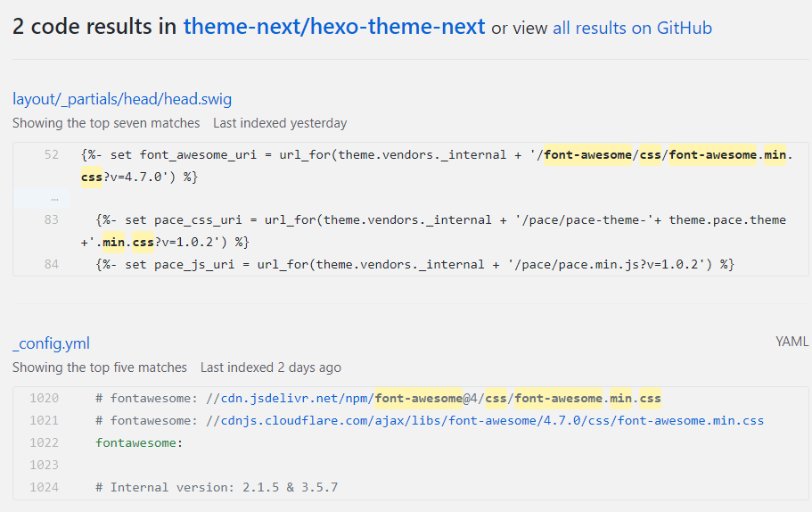Click the "Internal version: 2.1.5 & 3.5.7" comment
The height and width of the screenshot is (512, 812).
coord(224,487)
